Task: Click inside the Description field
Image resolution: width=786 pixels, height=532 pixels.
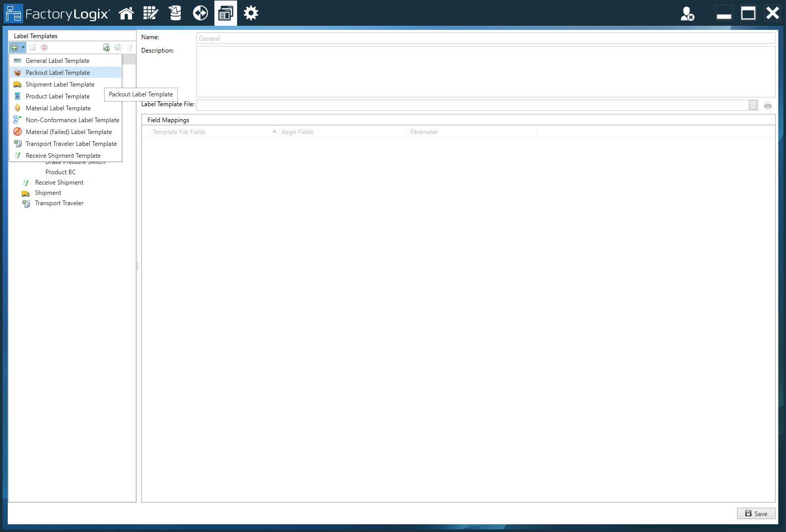Action: pos(484,72)
